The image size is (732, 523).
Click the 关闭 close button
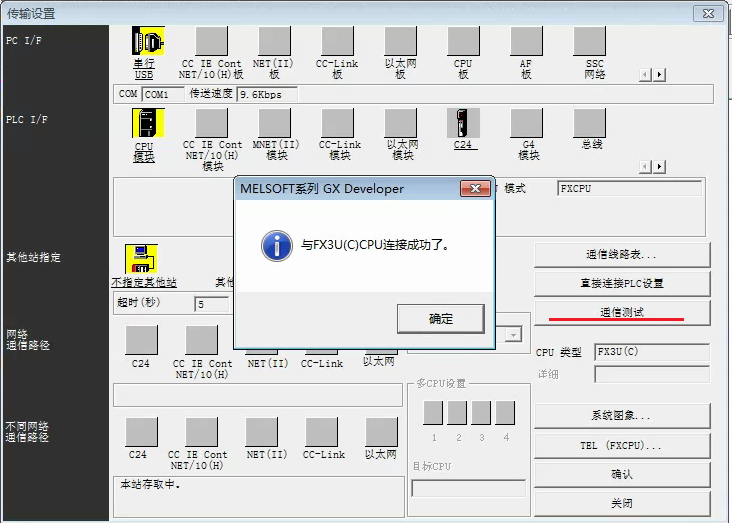point(622,503)
